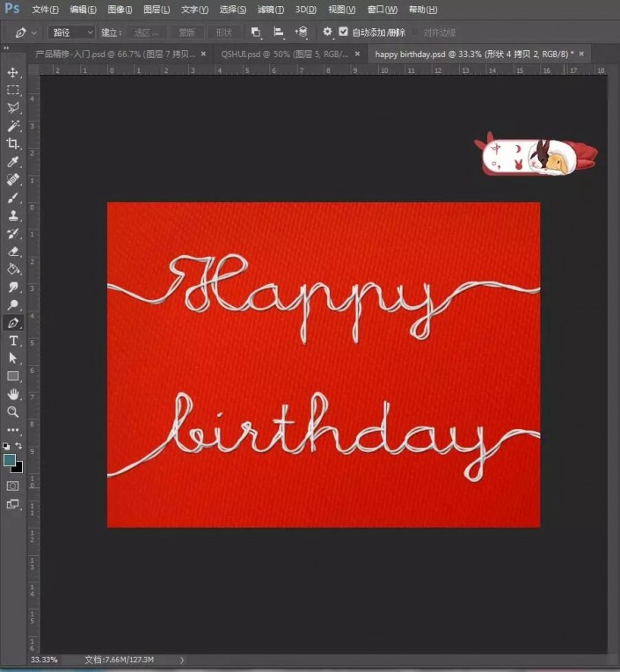Click the 形状 shape button

point(223,33)
